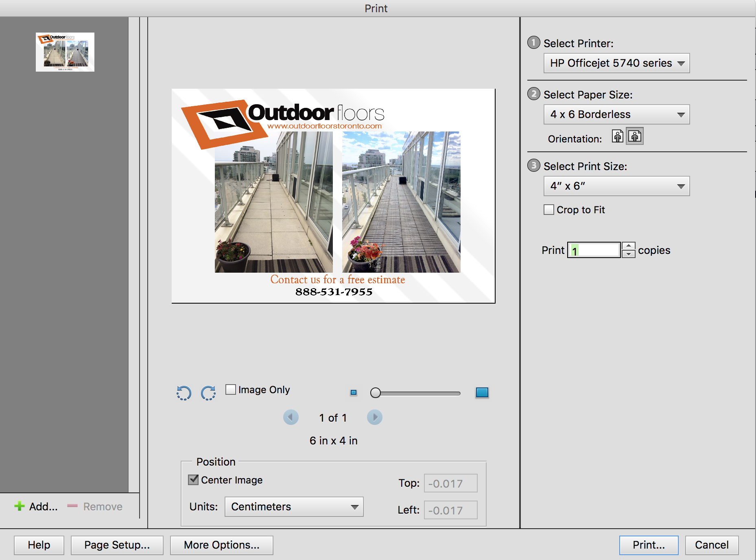Open Page Setup dialog
756x560 pixels.
point(117,545)
